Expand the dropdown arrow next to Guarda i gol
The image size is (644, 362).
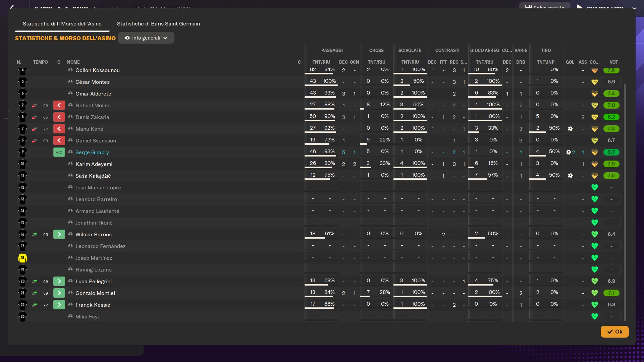click(634, 8)
